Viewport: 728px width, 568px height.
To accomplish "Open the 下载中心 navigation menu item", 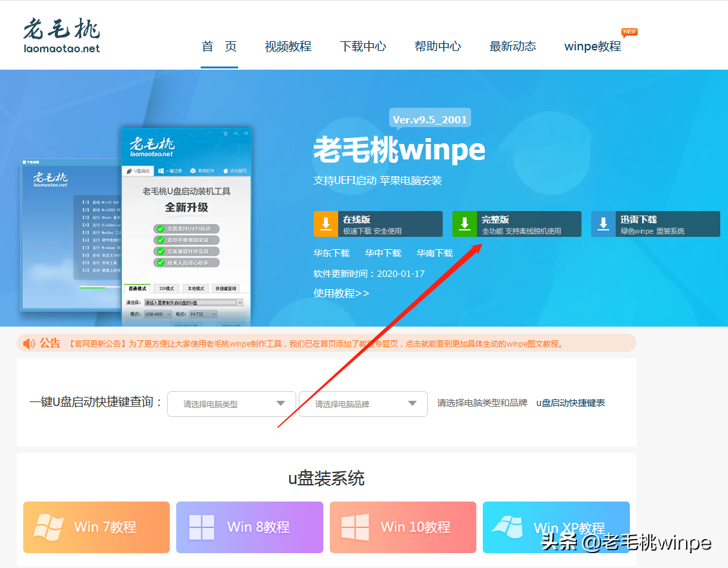I will coord(363,46).
